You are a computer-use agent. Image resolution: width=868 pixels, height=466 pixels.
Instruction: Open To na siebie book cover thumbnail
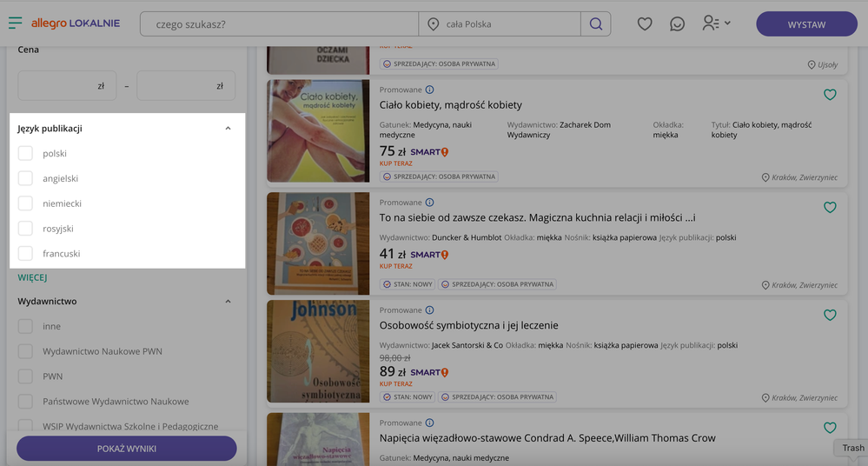[318, 243]
